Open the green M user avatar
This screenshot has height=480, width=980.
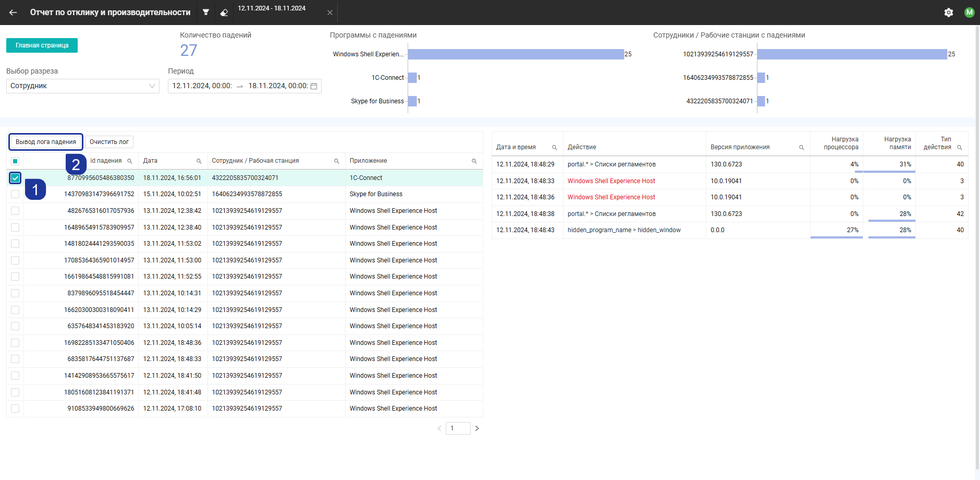(x=969, y=12)
